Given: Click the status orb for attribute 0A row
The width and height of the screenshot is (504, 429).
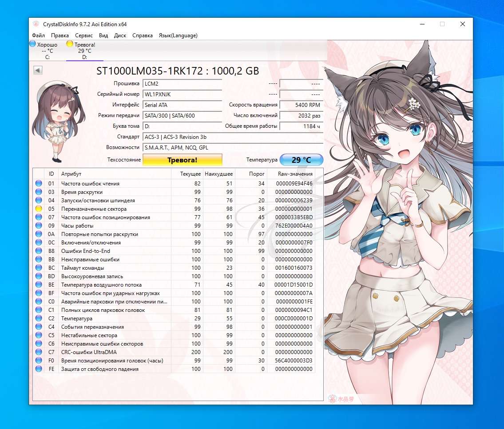Looking at the screenshot, I should (39, 234).
